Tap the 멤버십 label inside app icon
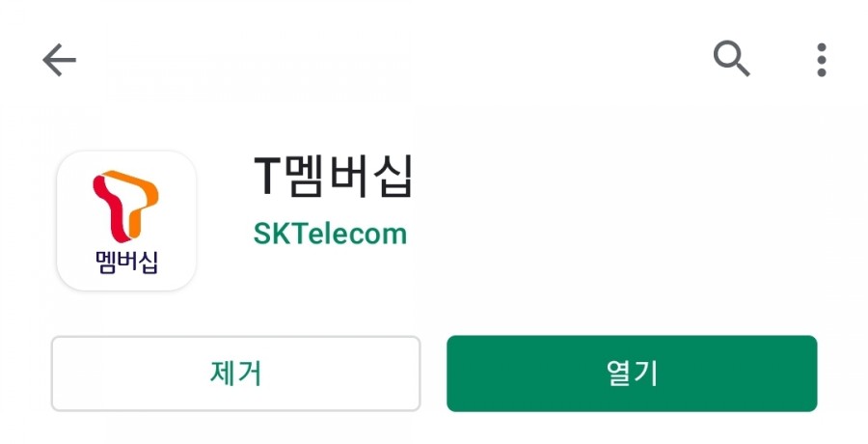The image size is (868, 444). click(126, 263)
